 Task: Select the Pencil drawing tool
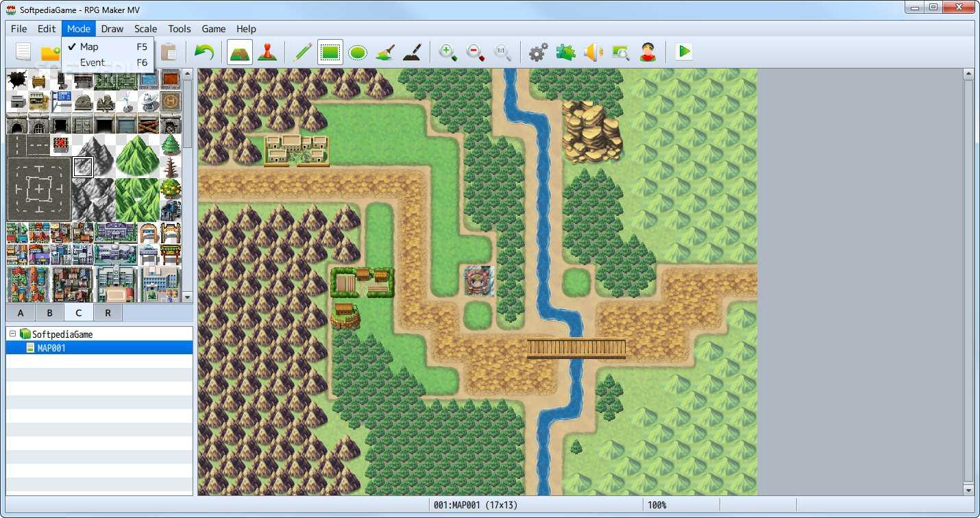[302, 52]
